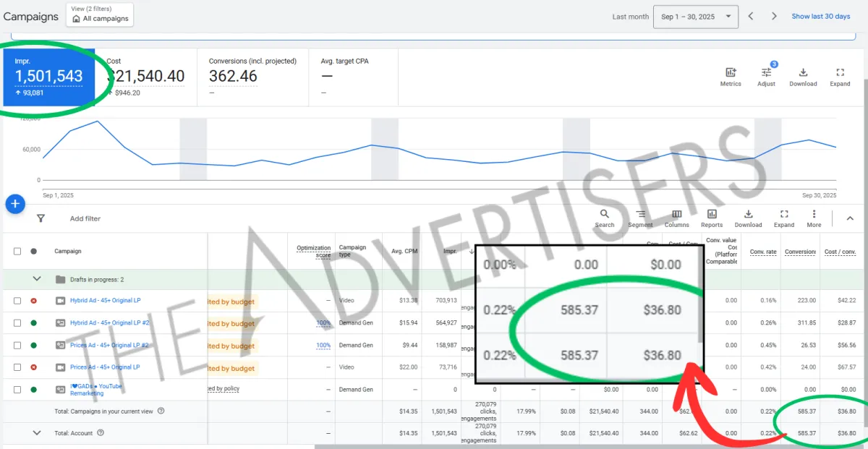868x449 pixels.
Task: Click the 311.85 conversions cell
Action: coord(806,323)
